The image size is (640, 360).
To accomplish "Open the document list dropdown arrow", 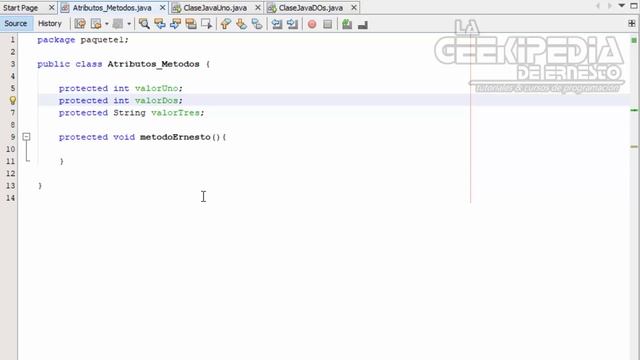I will pos(622,6).
